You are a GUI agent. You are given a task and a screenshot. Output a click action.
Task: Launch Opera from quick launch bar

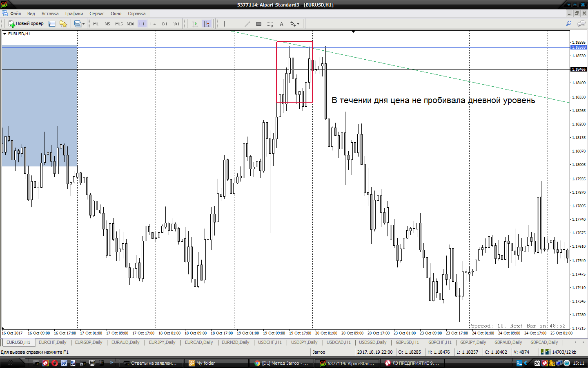tap(55, 363)
